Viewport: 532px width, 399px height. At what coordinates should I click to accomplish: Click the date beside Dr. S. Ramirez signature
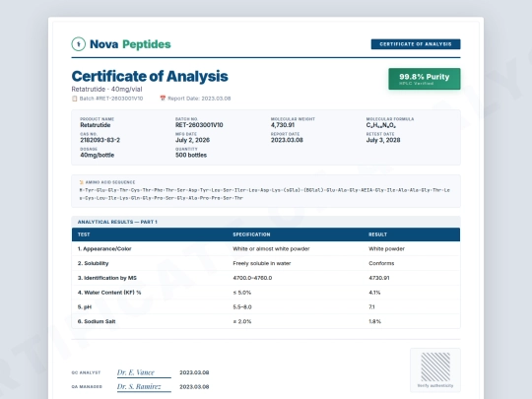194,387
